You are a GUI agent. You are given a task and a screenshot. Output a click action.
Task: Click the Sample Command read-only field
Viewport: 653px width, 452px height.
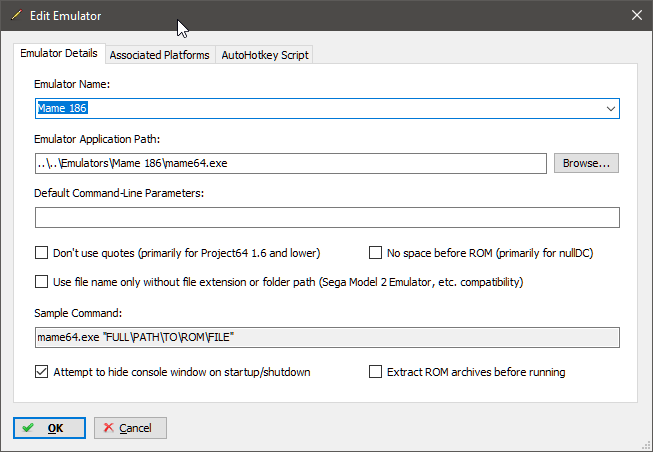pyautogui.click(x=326, y=338)
